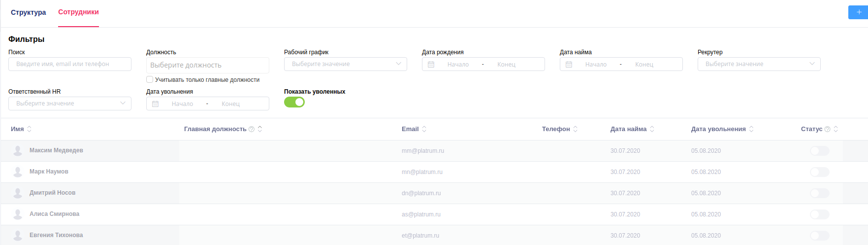Open employee Алиса Смирнова

(54, 214)
